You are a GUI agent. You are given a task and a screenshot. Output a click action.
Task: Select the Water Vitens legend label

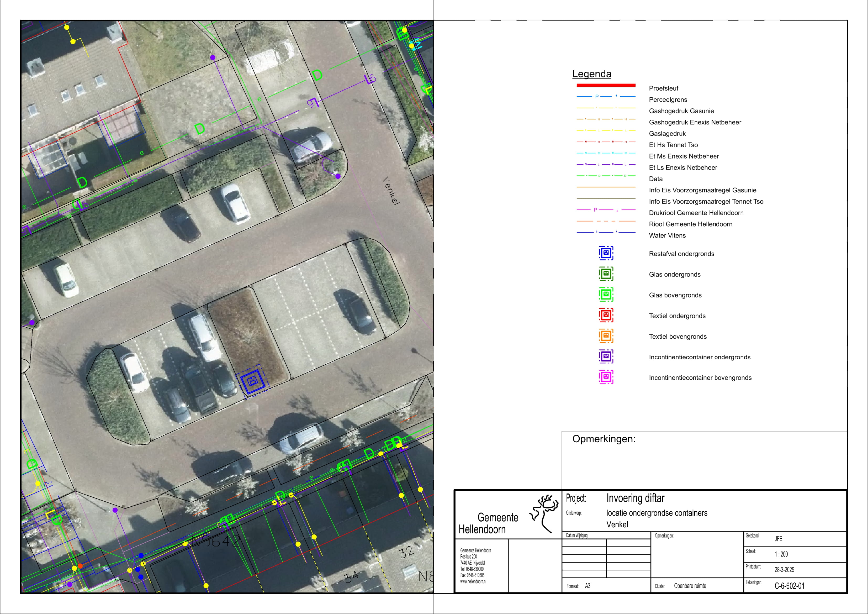tap(667, 235)
